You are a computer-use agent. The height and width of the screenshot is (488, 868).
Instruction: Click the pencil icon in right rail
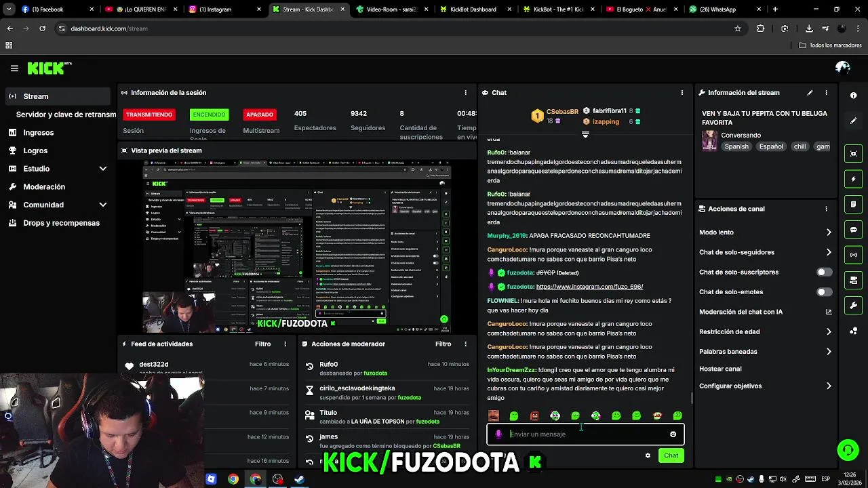pos(853,121)
